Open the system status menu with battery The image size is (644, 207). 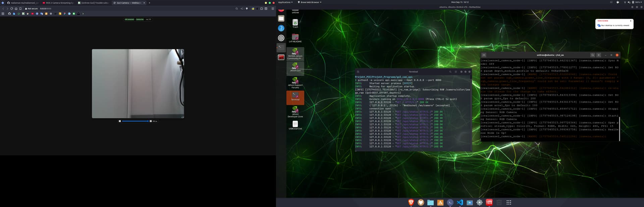(x=636, y=2)
